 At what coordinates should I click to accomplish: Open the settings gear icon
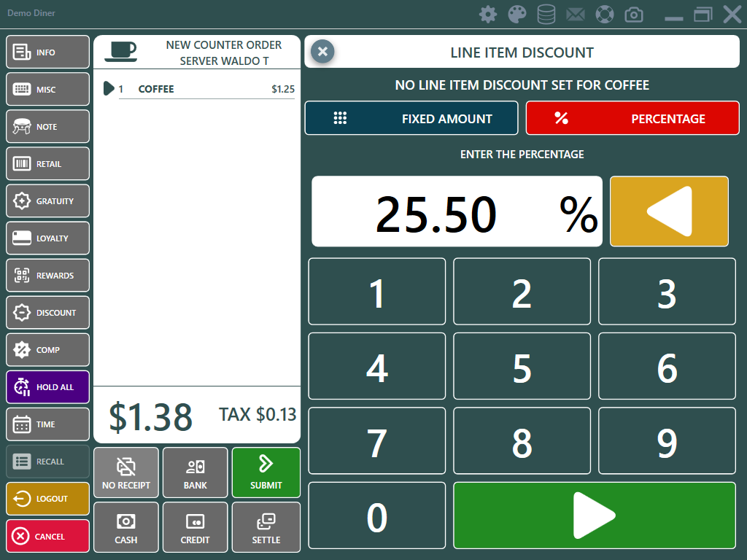coord(487,14)
